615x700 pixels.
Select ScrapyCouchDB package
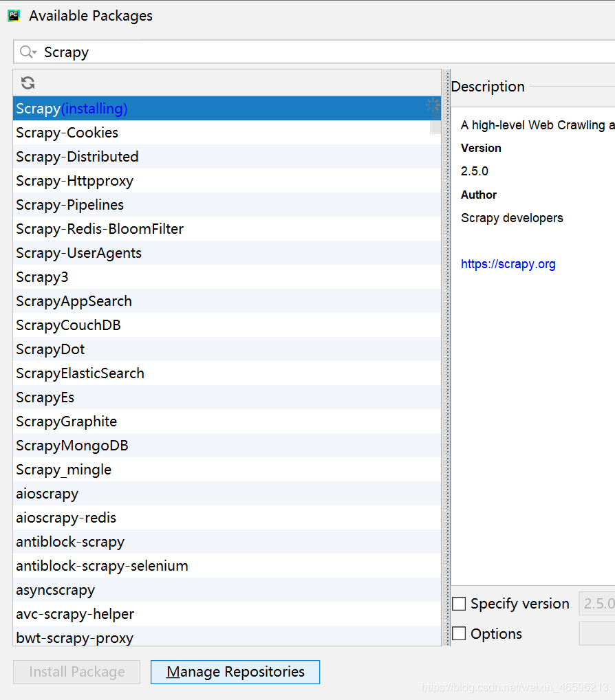(x=227, y=325)
